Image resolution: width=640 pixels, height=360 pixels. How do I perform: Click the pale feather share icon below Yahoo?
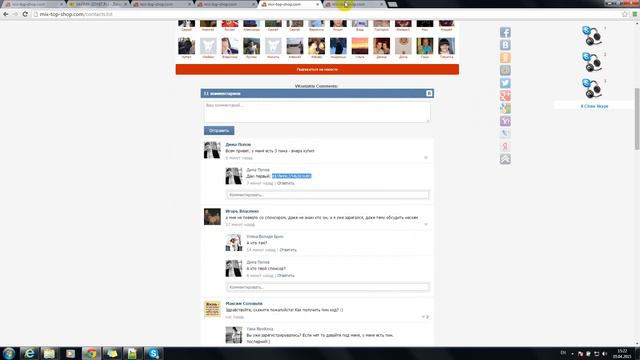pyautogui.click(x=505, y=133)
